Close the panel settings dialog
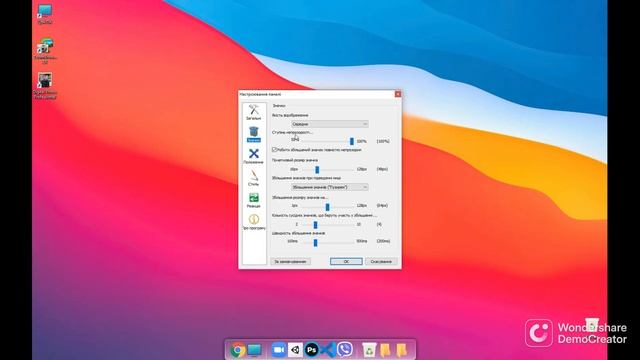Screen dimensions: 640x360 (x=398, y=94)
